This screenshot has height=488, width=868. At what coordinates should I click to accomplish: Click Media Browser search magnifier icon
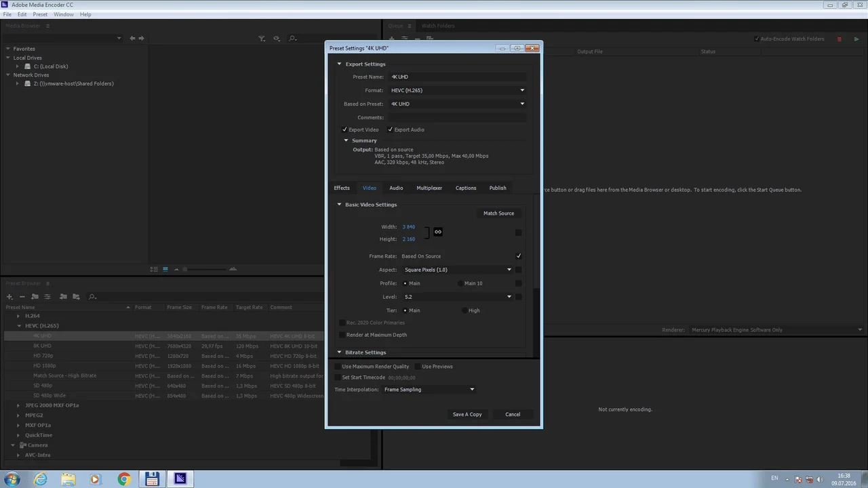pos(293,39)
